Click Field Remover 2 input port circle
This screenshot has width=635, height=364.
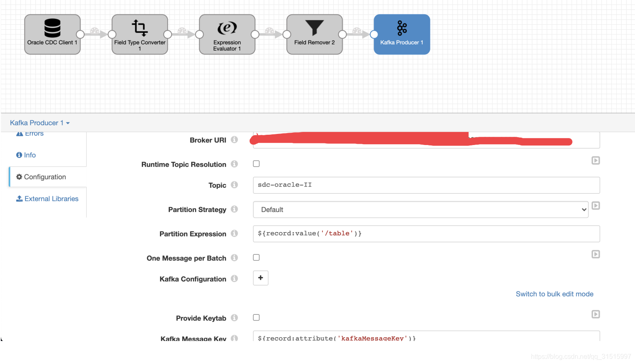coord(287,35)
